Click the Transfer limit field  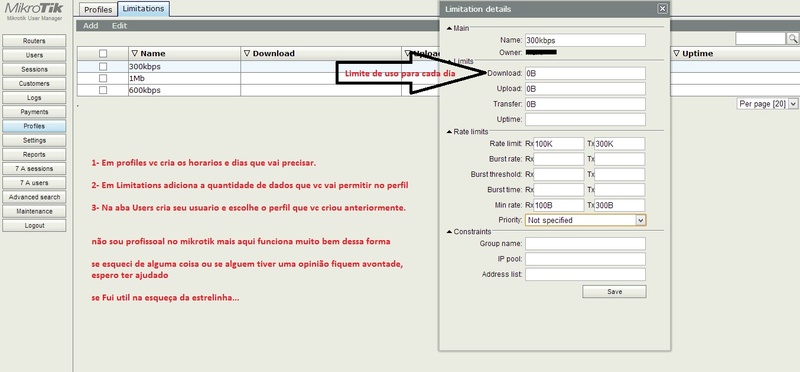point(585,104)
